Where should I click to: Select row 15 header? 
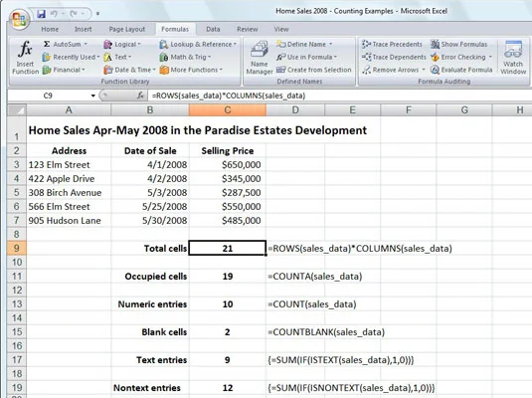(17, 331)
